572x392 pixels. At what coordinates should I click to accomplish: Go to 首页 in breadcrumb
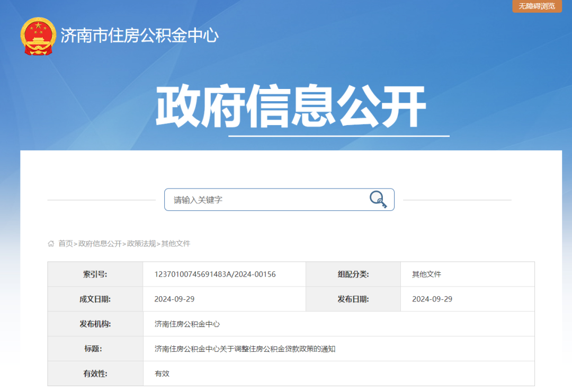click(66, 244)
